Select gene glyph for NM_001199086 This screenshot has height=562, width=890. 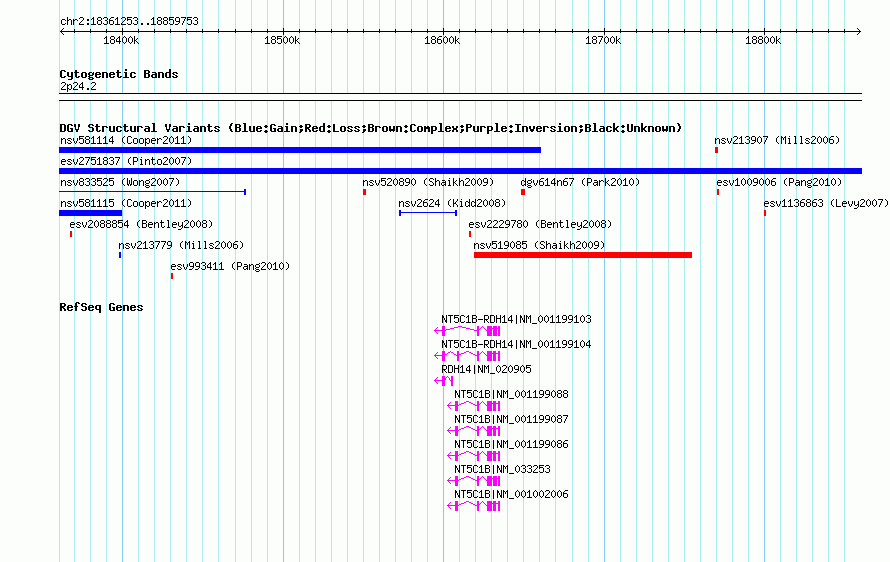pos(474,456)
